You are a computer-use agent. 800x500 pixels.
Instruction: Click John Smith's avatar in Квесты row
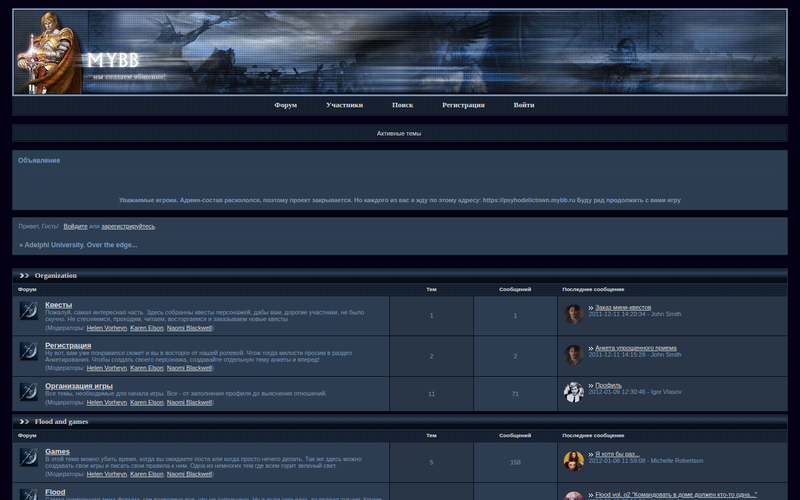click(x=574, y=314)
